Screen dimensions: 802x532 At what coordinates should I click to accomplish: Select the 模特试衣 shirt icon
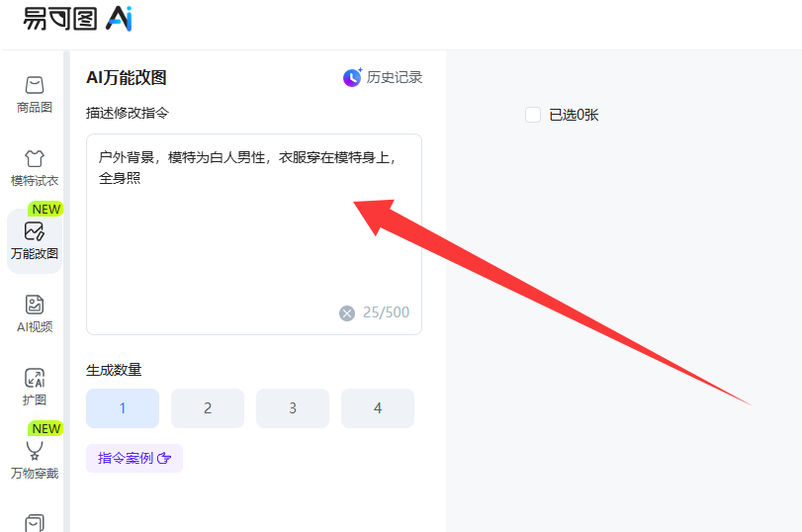(35, 159)
